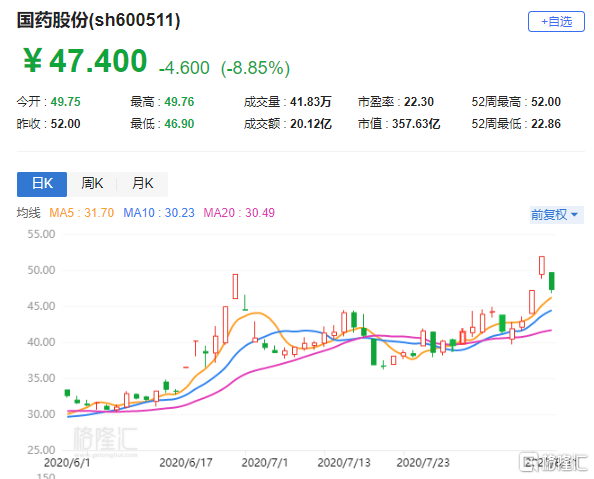
Task: Select the 40.00 price axis label
Action: 41,342
